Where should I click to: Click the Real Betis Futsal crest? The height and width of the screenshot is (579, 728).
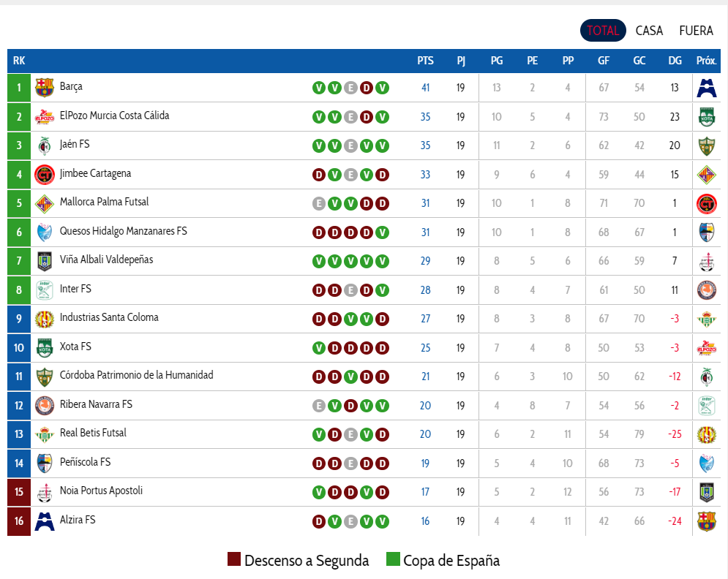(45, 434)
